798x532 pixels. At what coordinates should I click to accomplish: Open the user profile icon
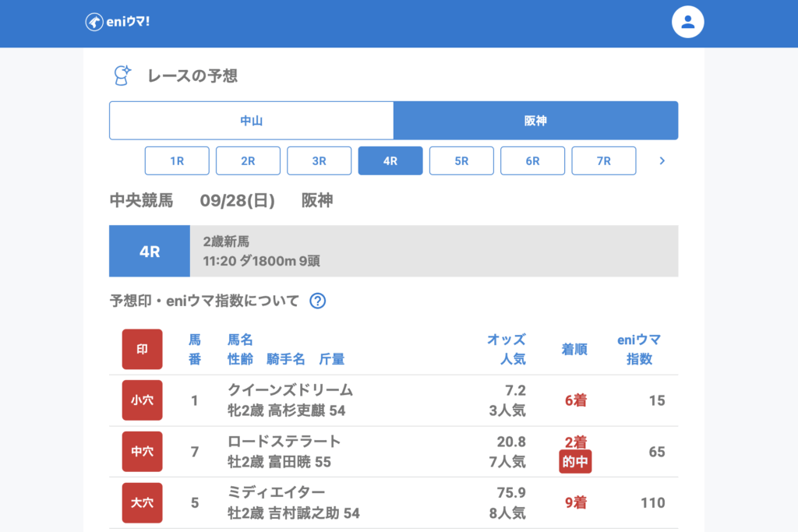(687, 22)
